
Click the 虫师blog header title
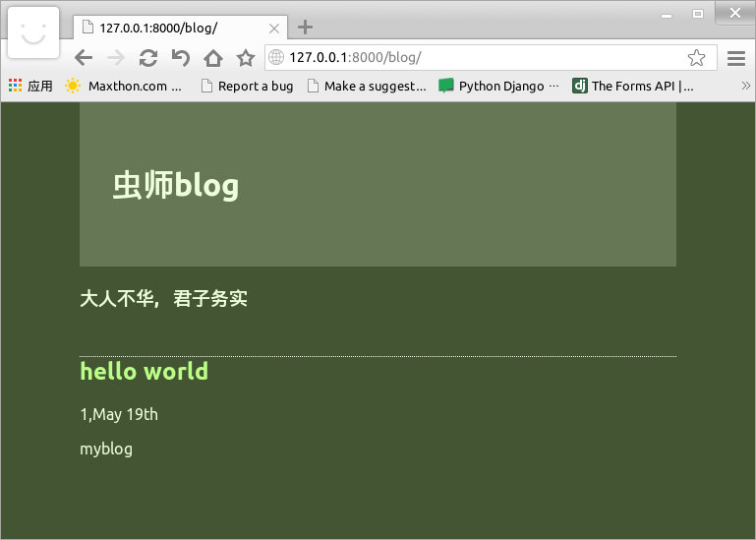pos(176,185)
